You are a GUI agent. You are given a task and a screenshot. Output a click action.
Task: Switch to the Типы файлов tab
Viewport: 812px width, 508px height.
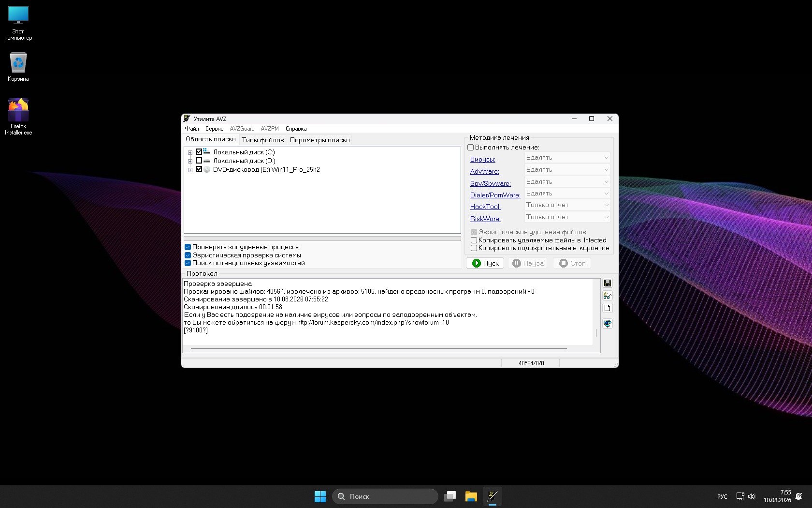(263, 140)
